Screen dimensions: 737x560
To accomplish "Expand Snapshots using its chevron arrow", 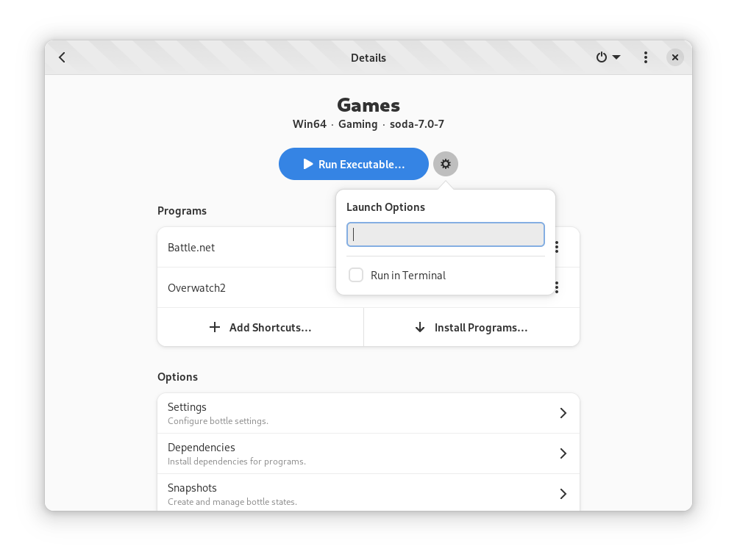I will 563,494.
